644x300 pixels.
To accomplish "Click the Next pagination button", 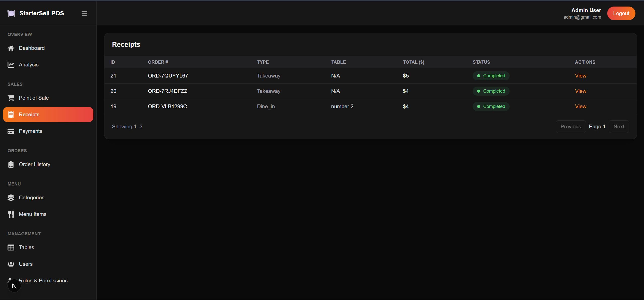I will point(619,127).
